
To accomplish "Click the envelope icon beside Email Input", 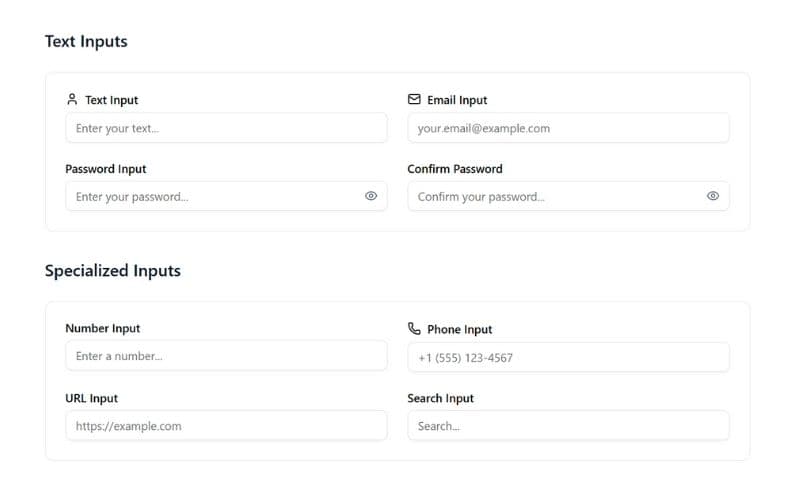I will coord(414,100).
